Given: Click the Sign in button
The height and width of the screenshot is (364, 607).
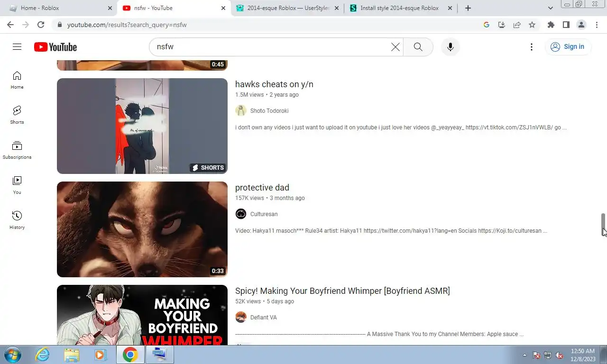Looking at the screenshot, I should click(568, 46).
